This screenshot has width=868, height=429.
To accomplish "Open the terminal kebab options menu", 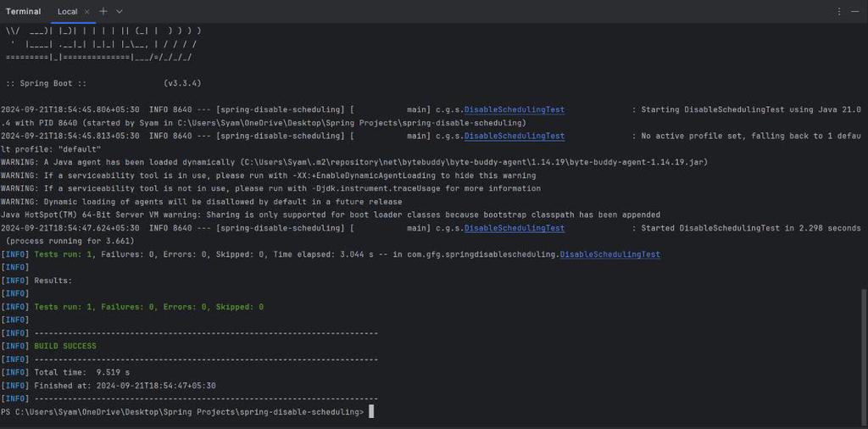I will (839, 12).
